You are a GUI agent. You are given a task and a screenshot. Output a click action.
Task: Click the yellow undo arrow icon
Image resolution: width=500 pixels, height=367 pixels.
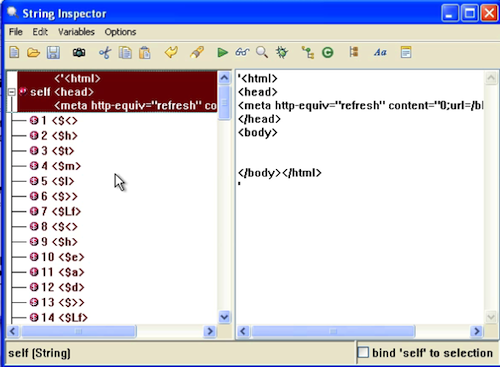(171, 52)
